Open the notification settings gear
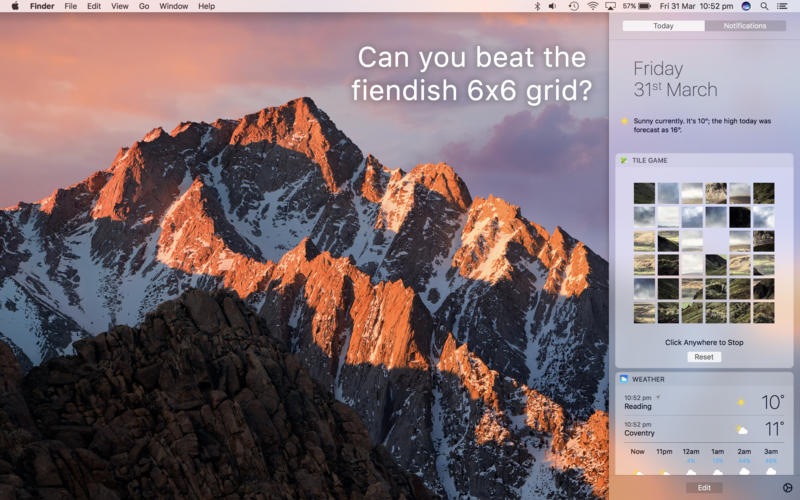 (x=786, y=487)
